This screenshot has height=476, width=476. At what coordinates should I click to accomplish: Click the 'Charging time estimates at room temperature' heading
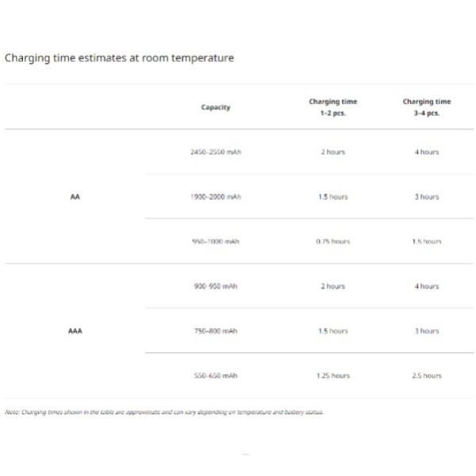(119, 58)
